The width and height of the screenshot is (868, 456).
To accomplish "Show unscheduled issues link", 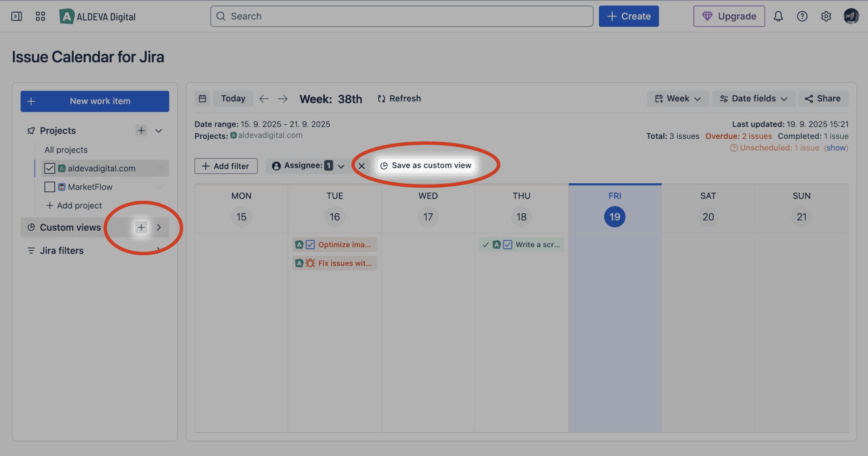I will pos(836,148).
